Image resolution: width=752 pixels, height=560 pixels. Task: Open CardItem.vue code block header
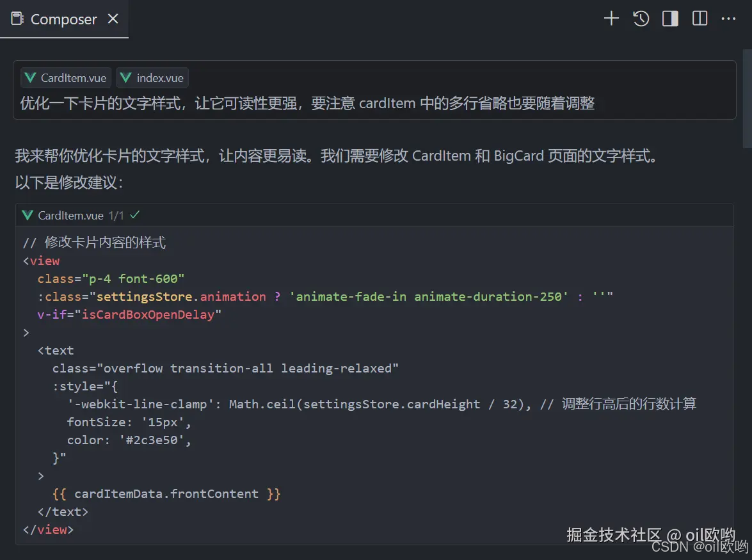pyautogui.click(x=374, y=215)
